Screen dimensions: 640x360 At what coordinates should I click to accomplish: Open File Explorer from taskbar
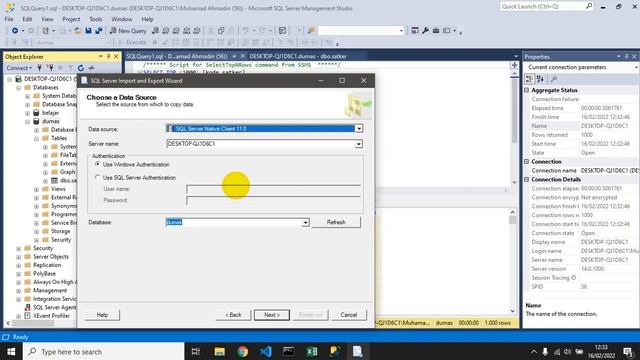[220, 351]
